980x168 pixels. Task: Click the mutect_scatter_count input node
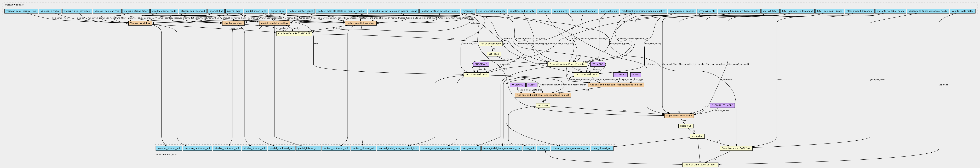point(300,11)
